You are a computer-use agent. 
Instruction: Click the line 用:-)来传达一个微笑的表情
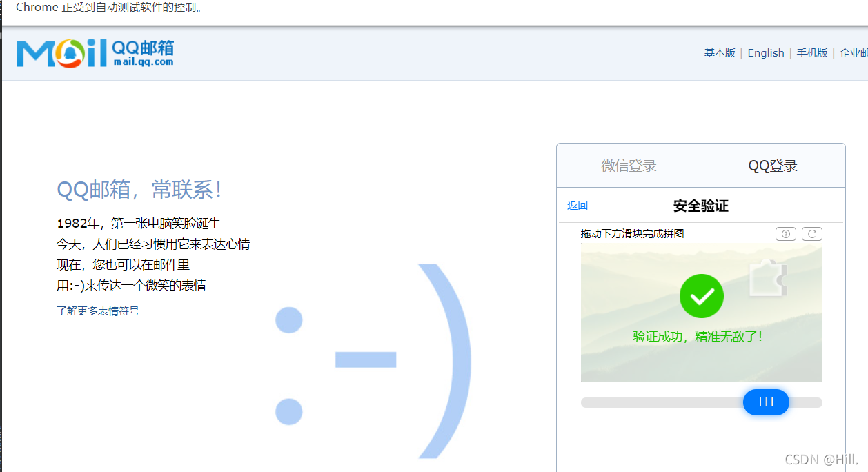click(x=131, y=286)
